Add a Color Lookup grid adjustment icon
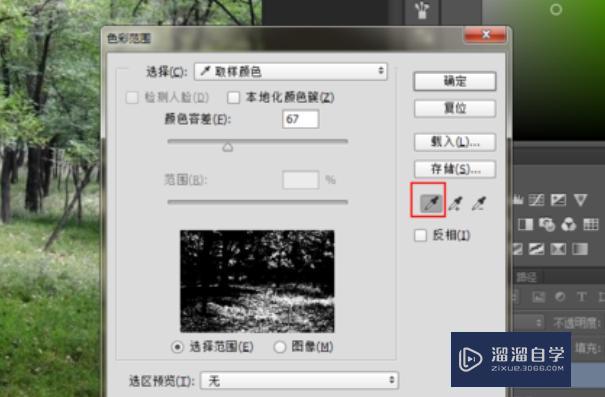605x397 pixels. [x=591, y=224]
